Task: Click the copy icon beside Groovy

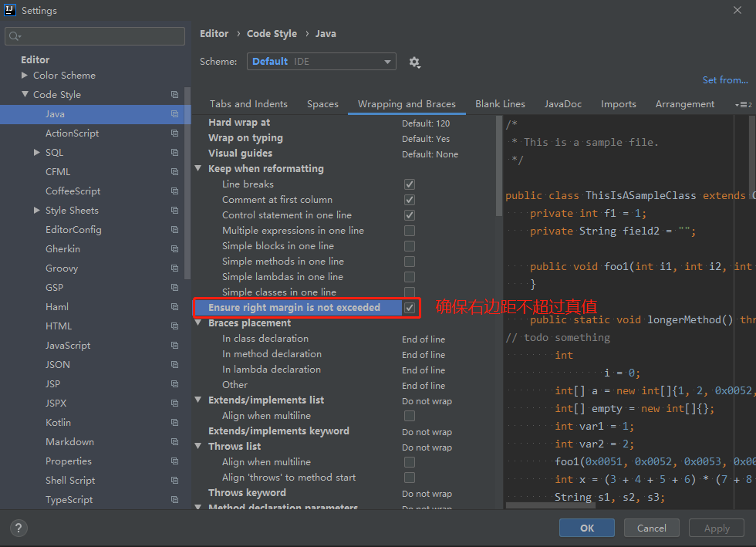Action: (174, 268)
